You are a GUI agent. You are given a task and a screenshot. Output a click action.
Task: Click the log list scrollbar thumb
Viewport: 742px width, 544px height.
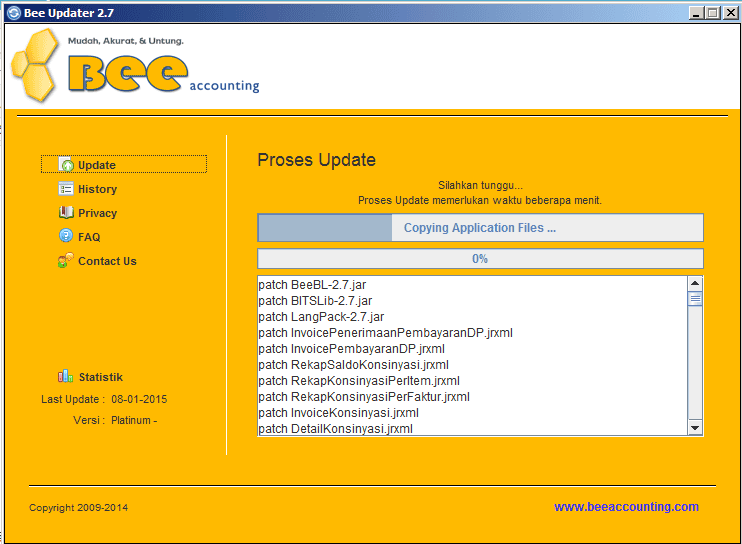695,298
